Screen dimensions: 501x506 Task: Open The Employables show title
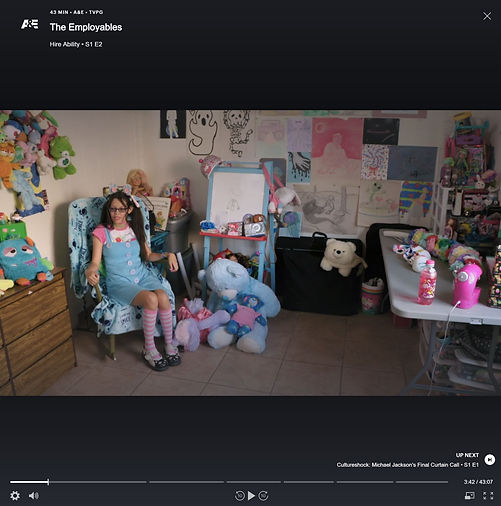86,27
